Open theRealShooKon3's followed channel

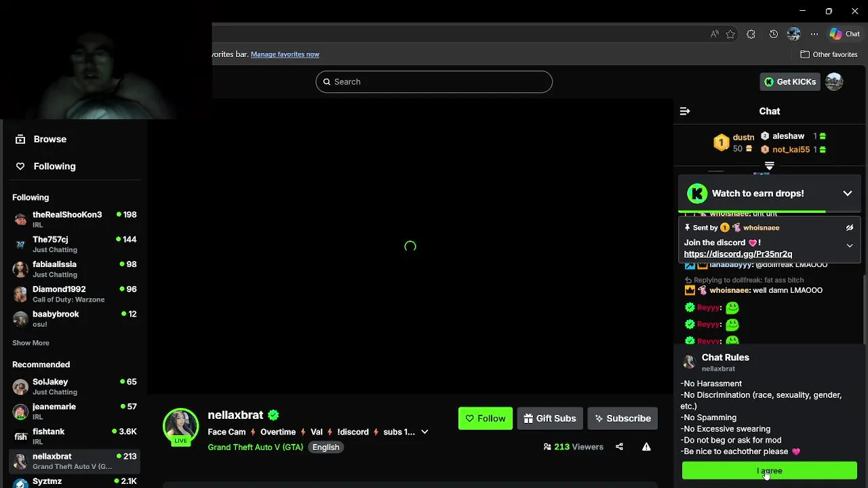tap(75, 220)
